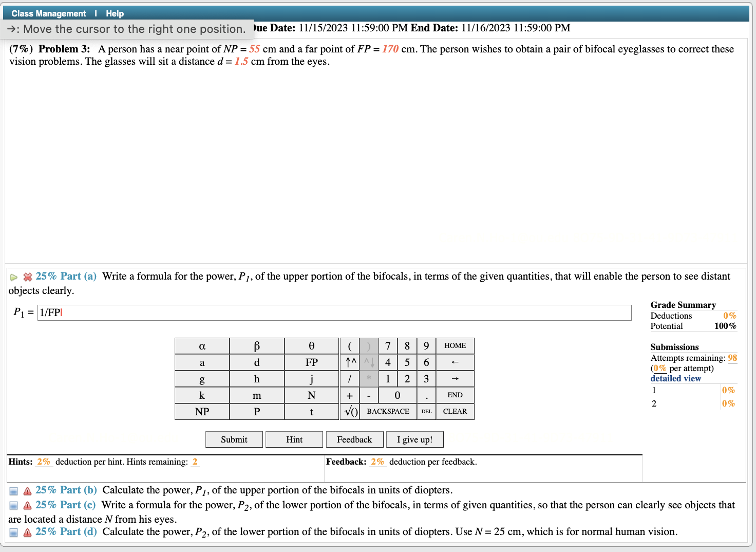
Task: Insert variable k from keypad
Action: [202, 395]
